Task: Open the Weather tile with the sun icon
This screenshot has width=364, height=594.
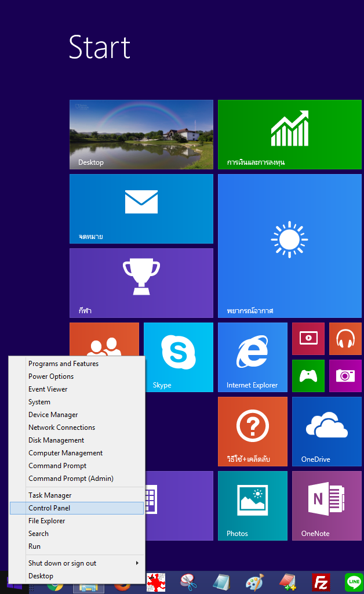Action: click(x=289, y=246)
